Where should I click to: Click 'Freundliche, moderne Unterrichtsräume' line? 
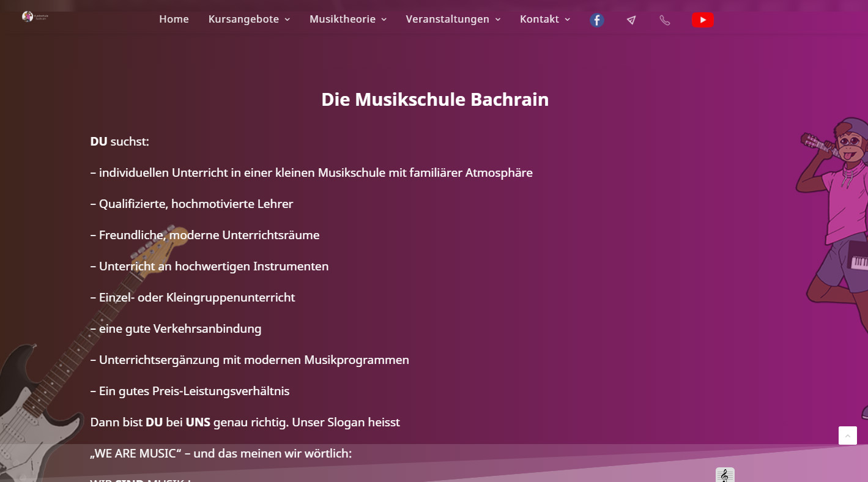(x=204, y=235)
